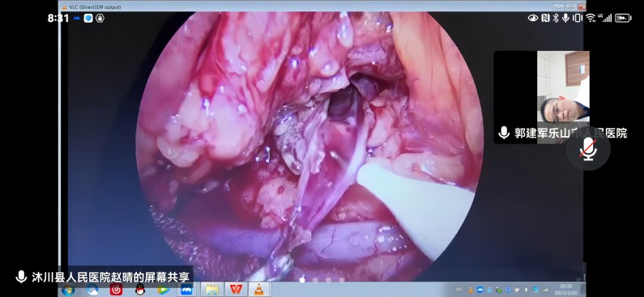Click the 郭建军乐山市人民医院 name label
The image size is (644, 297).
point(570,133)
